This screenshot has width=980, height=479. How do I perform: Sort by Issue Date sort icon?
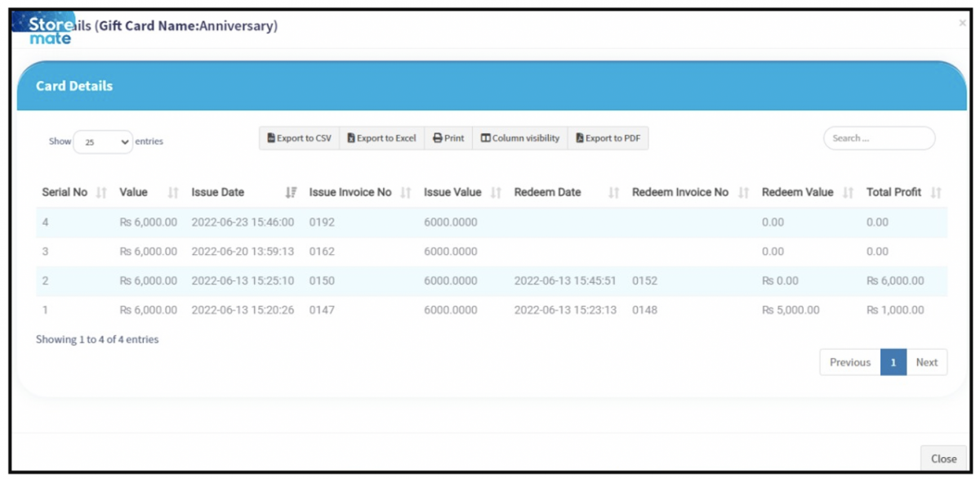click(291, 193)
